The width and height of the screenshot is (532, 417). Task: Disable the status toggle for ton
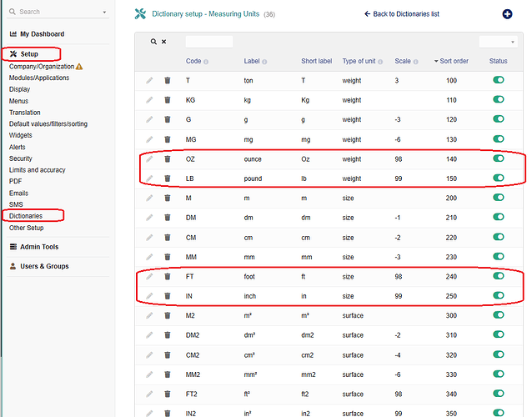pos(499,80)
